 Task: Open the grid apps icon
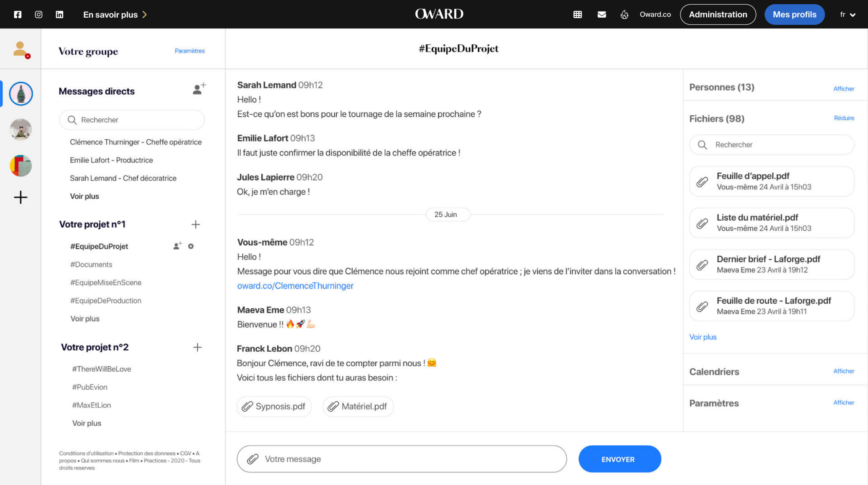(x=577, y=15)
